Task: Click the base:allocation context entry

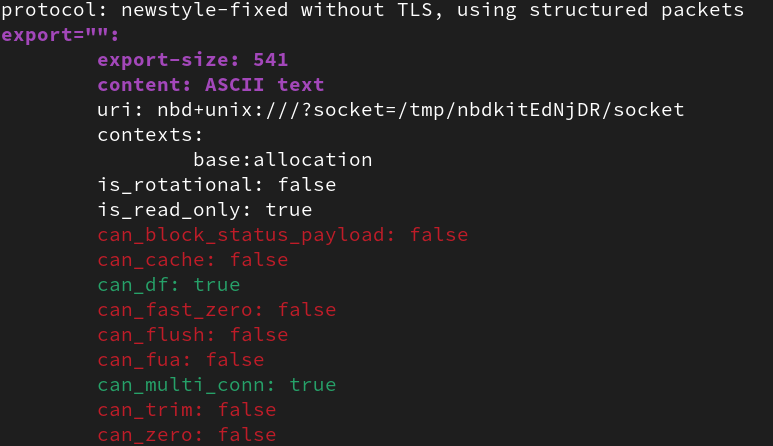Action: [x=282, y=160]
